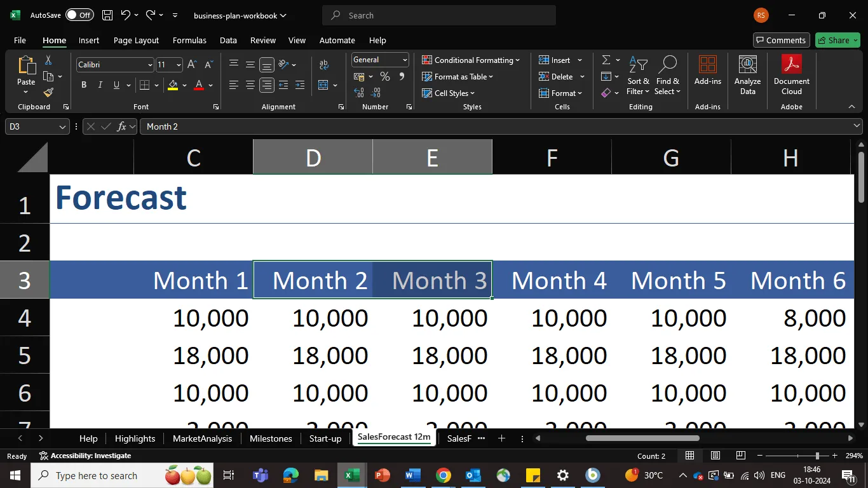The image size is (868, 488).
Task: Click the Decrease Decimal icon
Action: click(376, 93)
